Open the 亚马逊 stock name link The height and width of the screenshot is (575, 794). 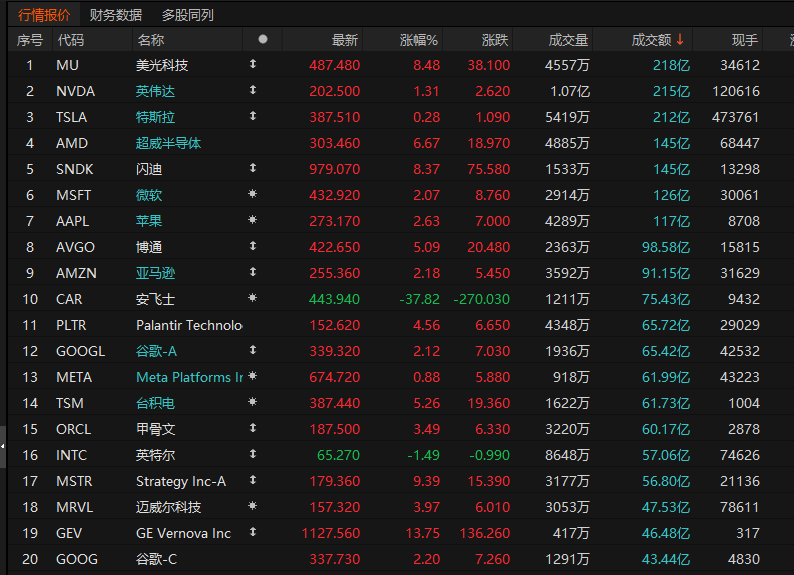[x=155, y=273]
